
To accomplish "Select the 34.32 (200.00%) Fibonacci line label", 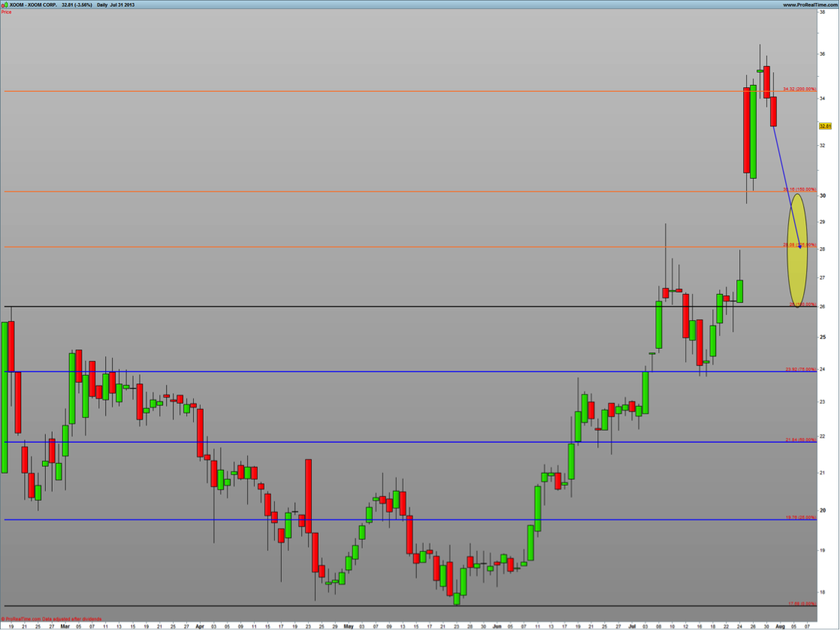I will click(x=799, y=89).
